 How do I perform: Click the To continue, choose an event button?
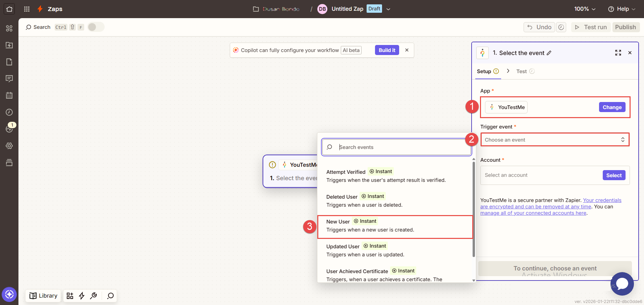pyautogui.click(x=555, y=268)
